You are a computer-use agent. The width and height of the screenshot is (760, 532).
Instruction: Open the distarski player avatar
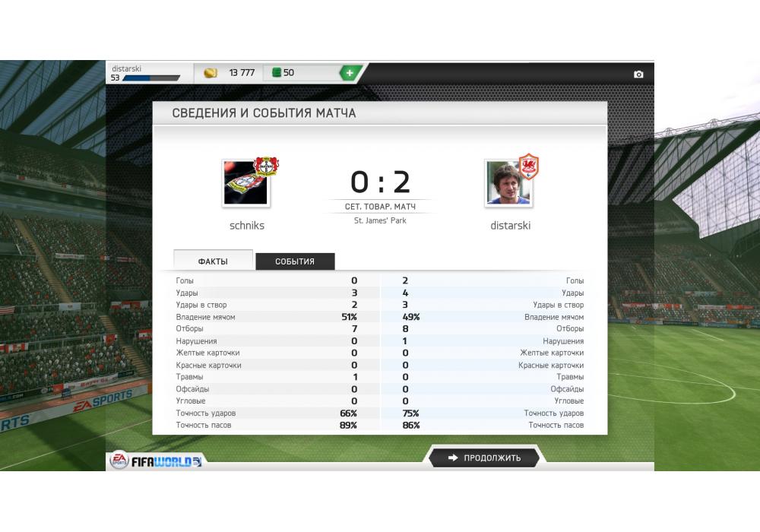tap(508, 184)
